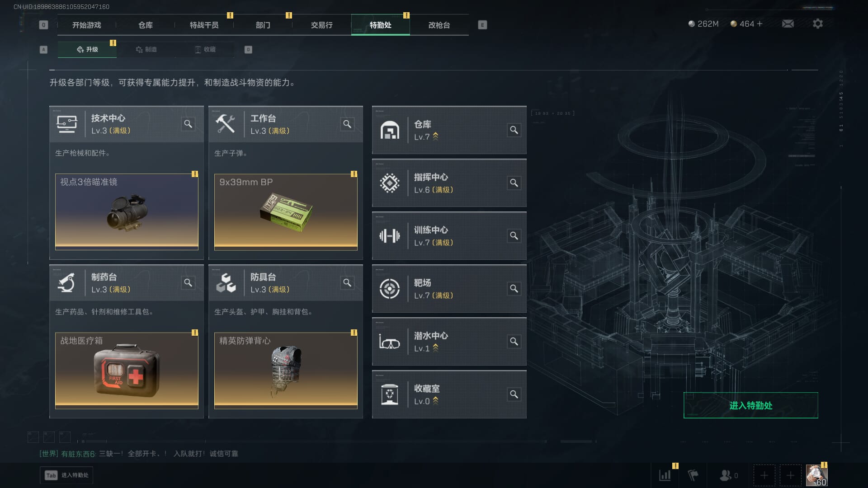The width and height of the screenshot is (868, 488).
Task: Switch to the 交易行 tab
Action: (321, 25)
